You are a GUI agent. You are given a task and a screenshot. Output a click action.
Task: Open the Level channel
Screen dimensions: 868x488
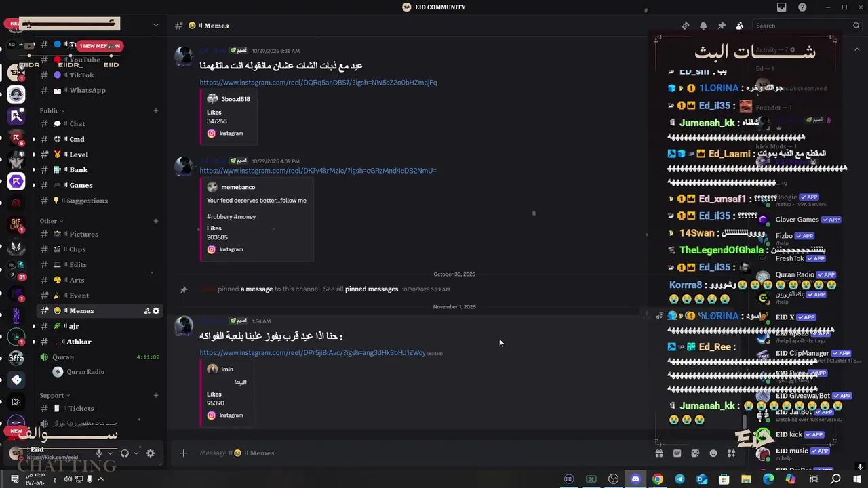click(99, 155)
